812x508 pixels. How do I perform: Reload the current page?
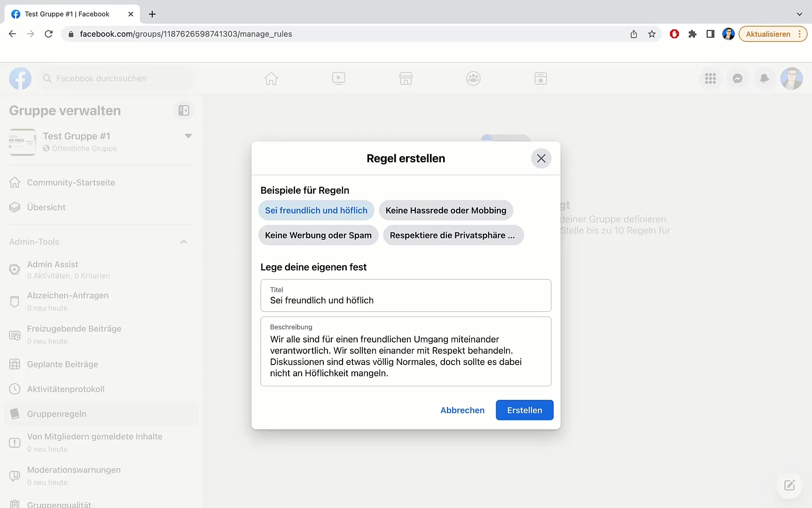tap(48, 34)
